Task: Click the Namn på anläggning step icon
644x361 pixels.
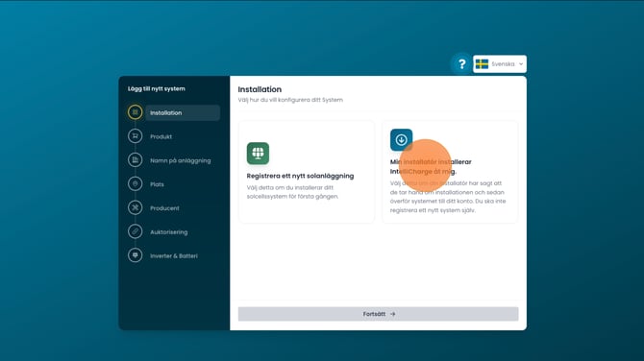Action: click(135, 160)
